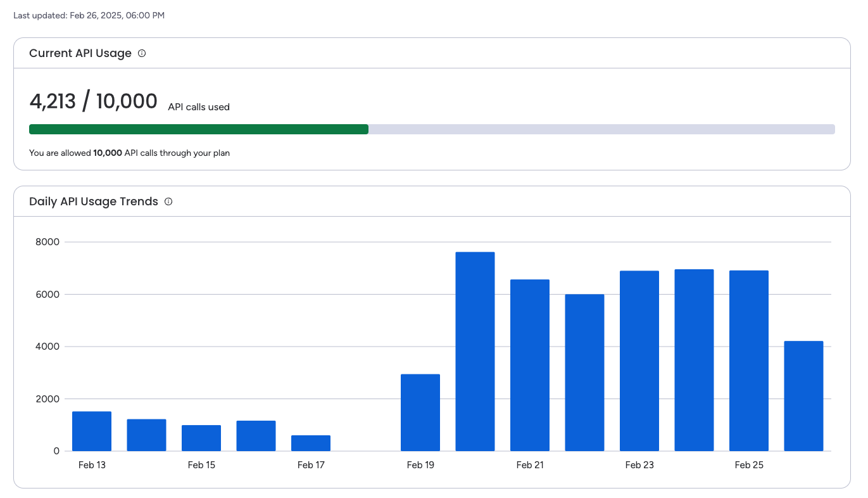Click the Feb 19 x-axis date label

coord(420,465)
